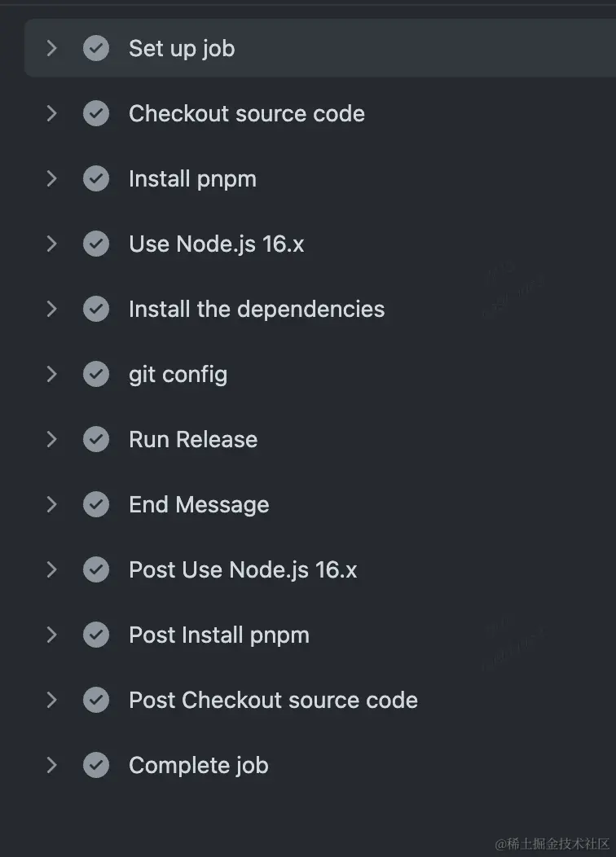Screen dimensions: 616x857
Task: Click the success check icon beside Run Release
Action: pyautogui.click(x=96, y=439)
